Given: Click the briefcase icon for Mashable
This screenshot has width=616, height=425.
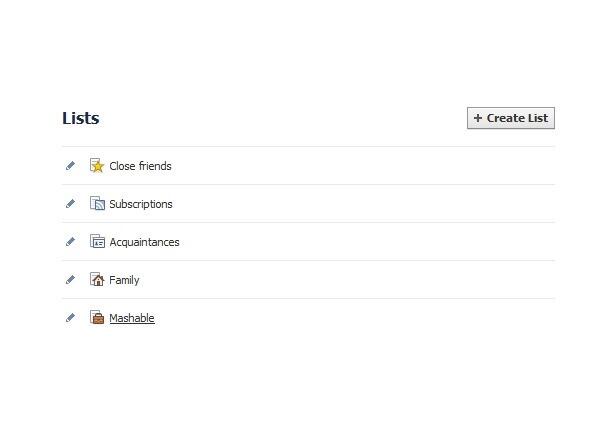Looking at the screenshot, I should [97, 317].
